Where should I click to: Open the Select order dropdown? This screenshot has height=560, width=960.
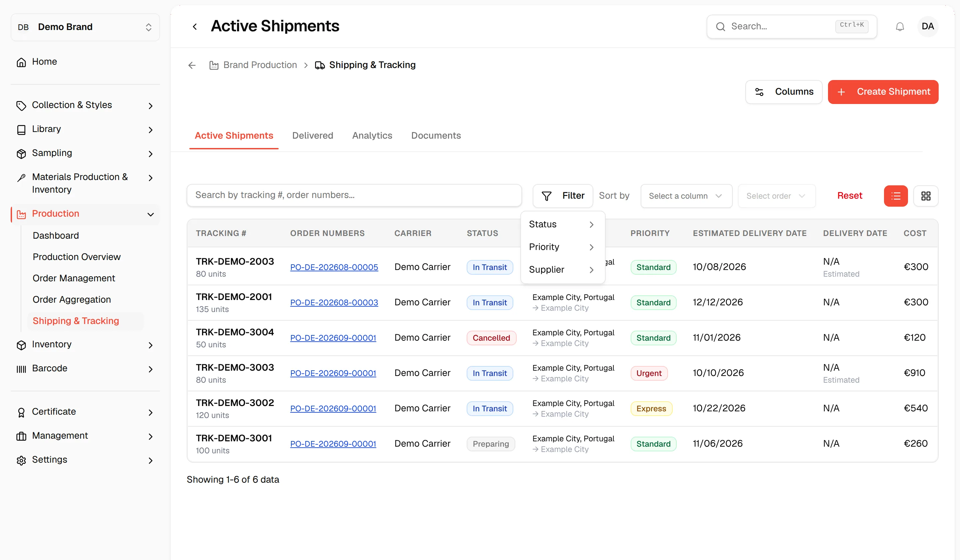click(x=776, y=196)
